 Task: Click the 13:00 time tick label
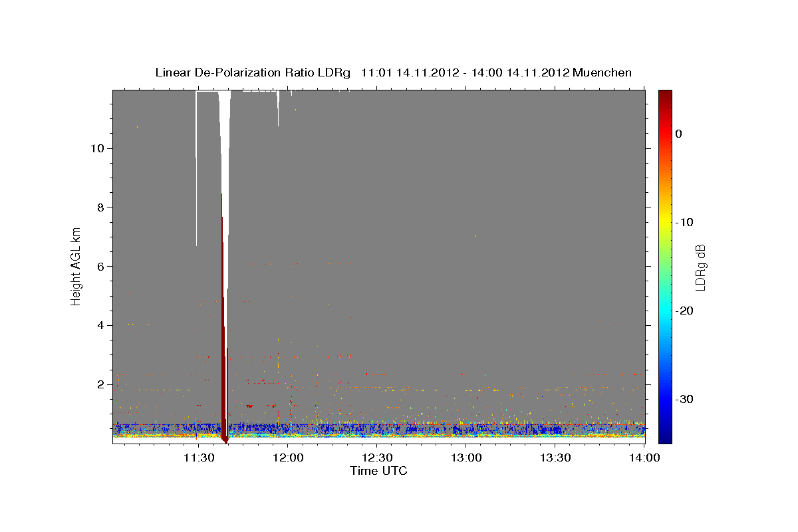[x=467, y=458]
